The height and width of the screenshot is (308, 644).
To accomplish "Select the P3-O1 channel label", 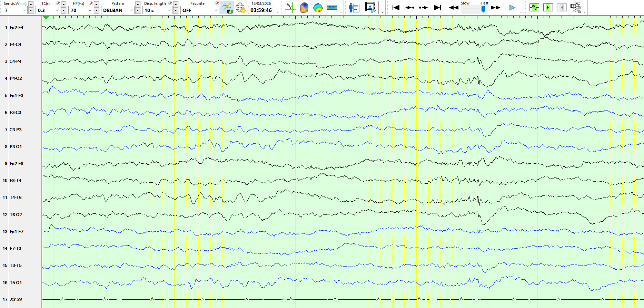I will click(16, 147).
